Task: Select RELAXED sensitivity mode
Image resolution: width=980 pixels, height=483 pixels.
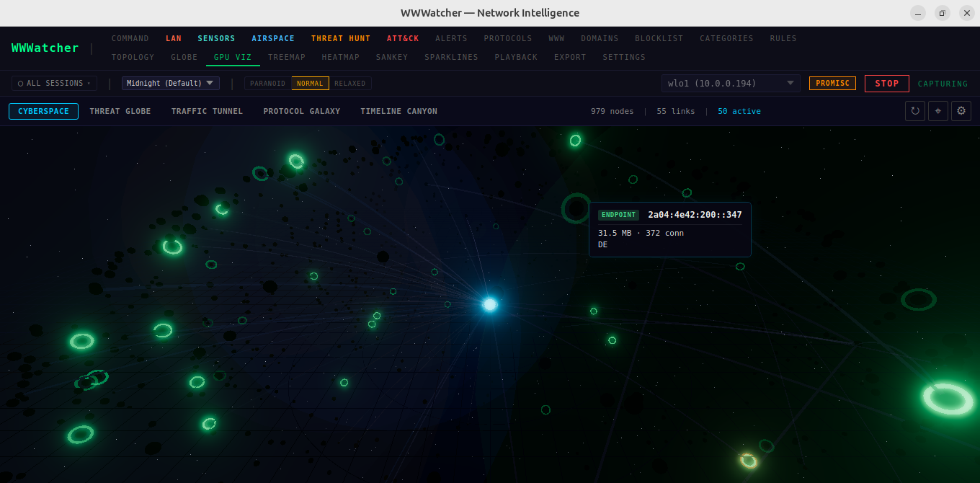Action: pos(350,84)
